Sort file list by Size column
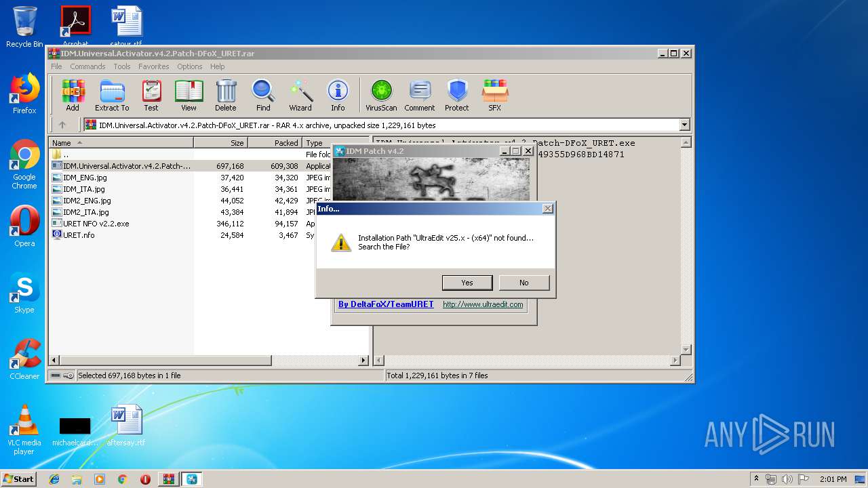This screenshot has height=488, width=868. [x=221, y=143]
